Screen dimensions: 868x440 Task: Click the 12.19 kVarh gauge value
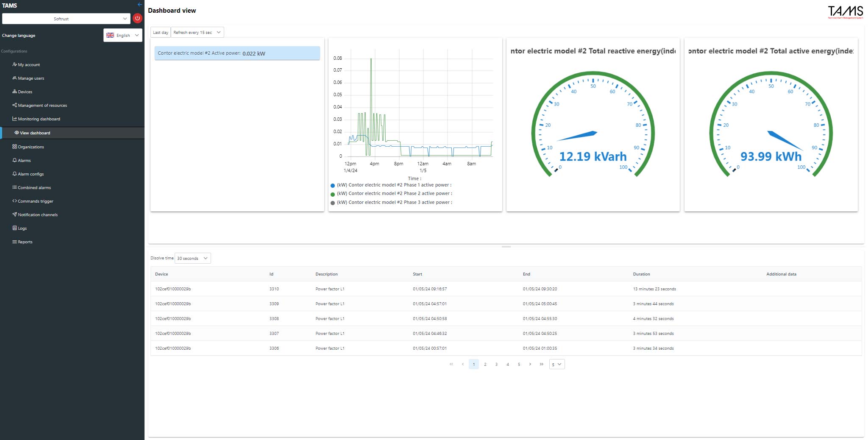pos(593,156)
